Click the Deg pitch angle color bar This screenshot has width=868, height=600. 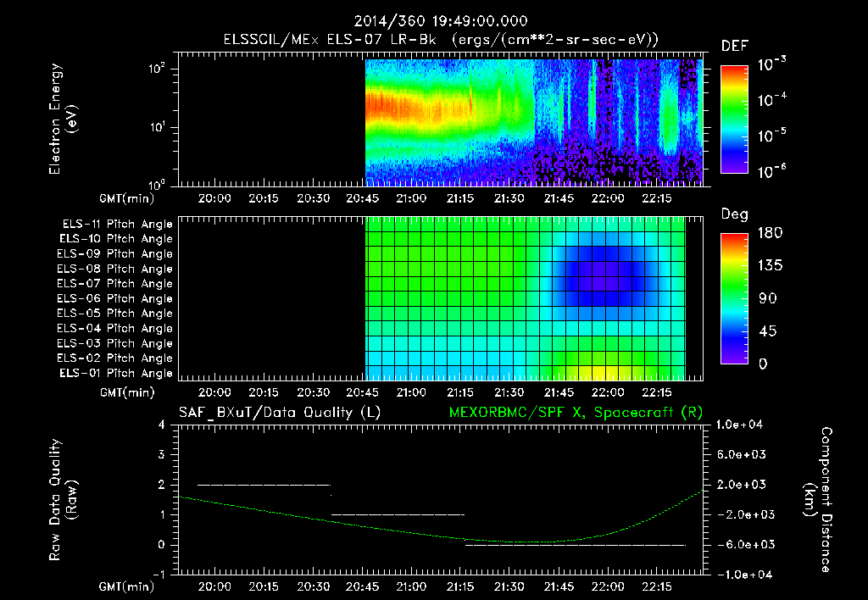[x=734, y=298]
